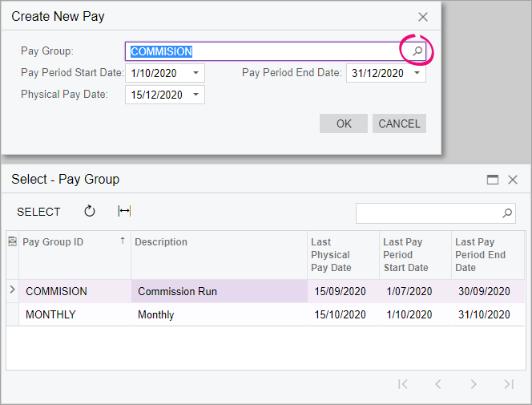The width and height of the screenshot is (532, 405).
Task: Open the Physical Pay Date calendar dropdown
Action: [195, 95]
